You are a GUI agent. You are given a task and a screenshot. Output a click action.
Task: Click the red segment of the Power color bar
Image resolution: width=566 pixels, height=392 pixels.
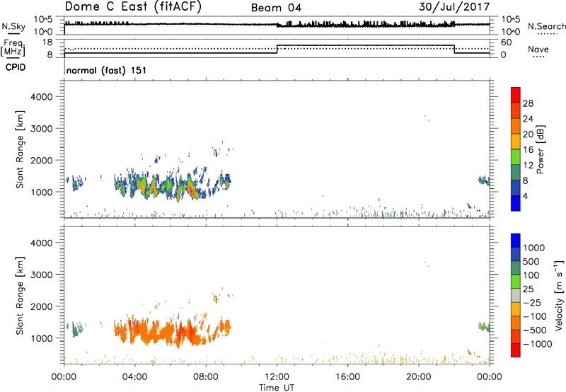point(516,95)
